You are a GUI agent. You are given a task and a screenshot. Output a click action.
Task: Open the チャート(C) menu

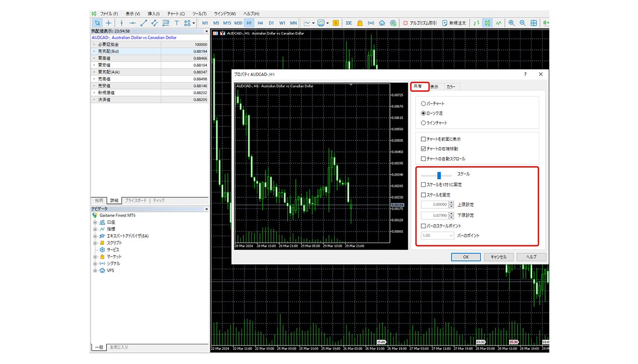(176, 14)
